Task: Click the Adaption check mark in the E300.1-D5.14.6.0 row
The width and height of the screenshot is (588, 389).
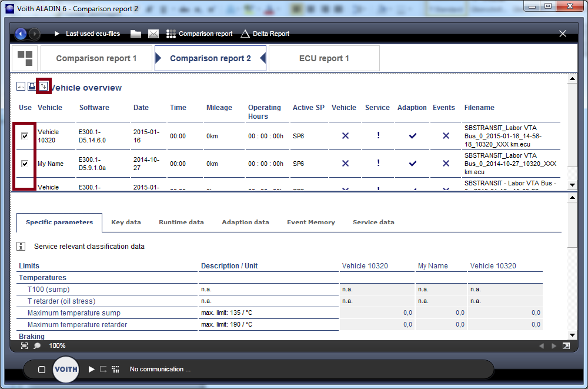Action: (x=413, y=136)
